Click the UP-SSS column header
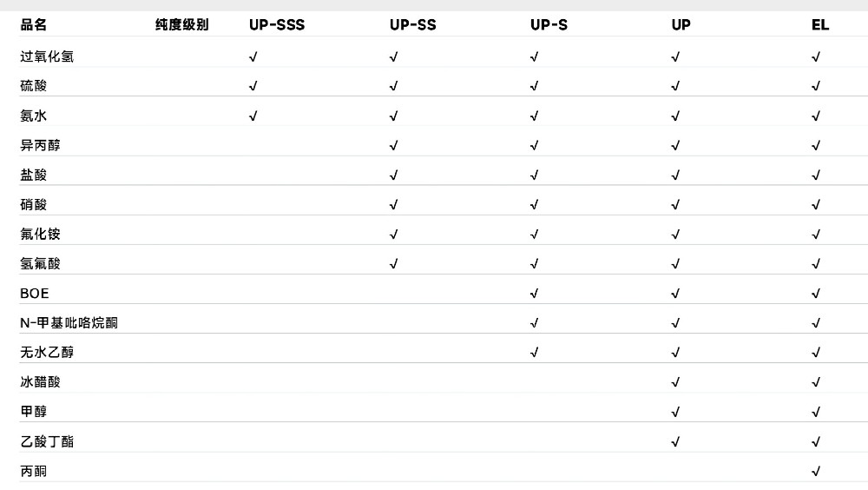This screenshot has height=490, width=868. pyautogui.click(x=277, y=25)
